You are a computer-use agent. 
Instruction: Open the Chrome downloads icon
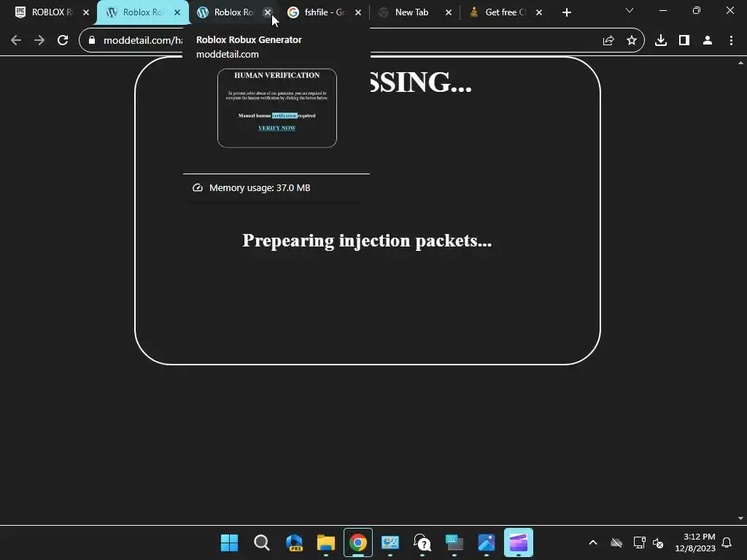click(661, 41)
